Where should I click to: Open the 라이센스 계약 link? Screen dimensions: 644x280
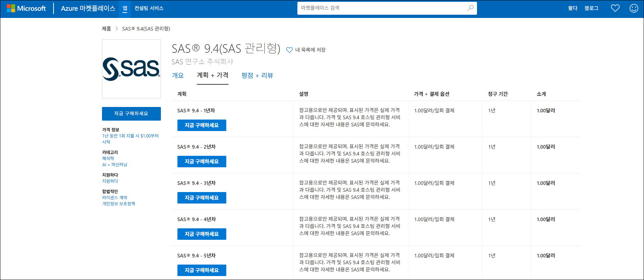[x=115, y=197]
